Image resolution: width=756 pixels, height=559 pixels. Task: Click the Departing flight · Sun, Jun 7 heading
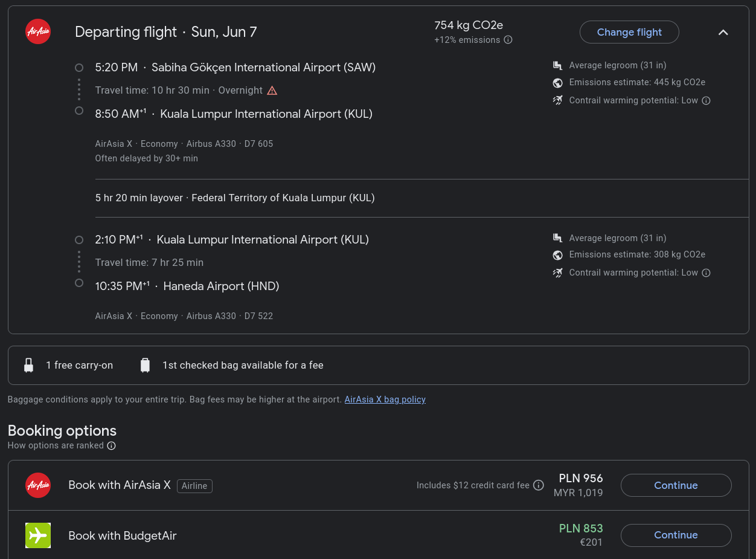[166, 32]
